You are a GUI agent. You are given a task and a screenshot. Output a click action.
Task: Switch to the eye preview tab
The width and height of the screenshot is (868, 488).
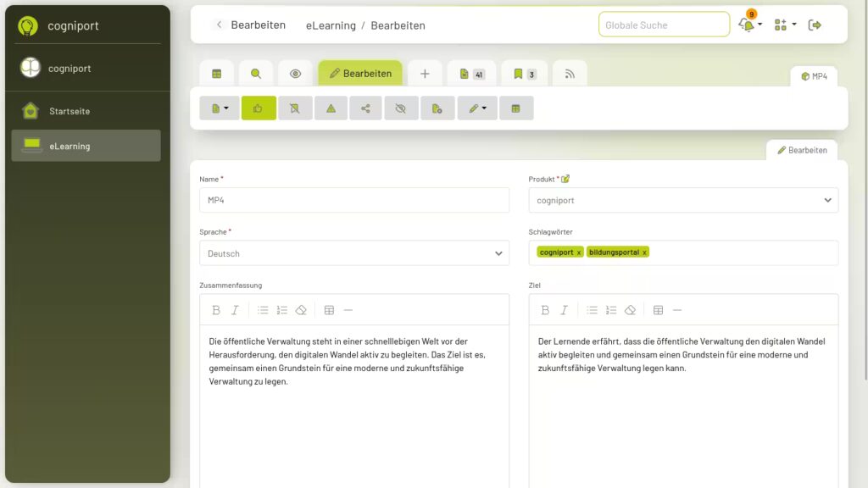[x=295, y=74]
